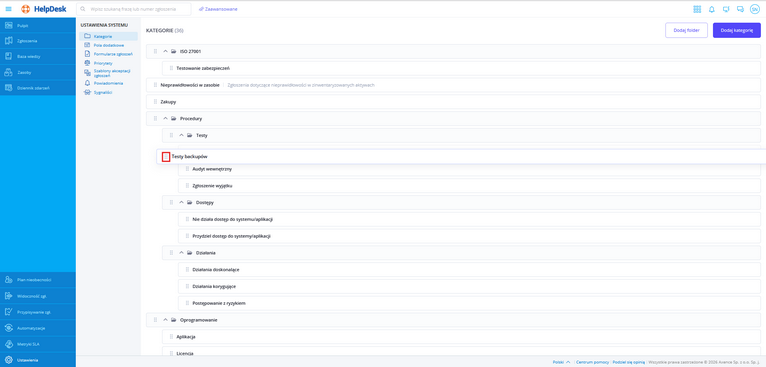Viewport: 766px width, 367px height.
Task: Open the chat bubbles icon
Action: pyautogui.click(x=740, y=9)
